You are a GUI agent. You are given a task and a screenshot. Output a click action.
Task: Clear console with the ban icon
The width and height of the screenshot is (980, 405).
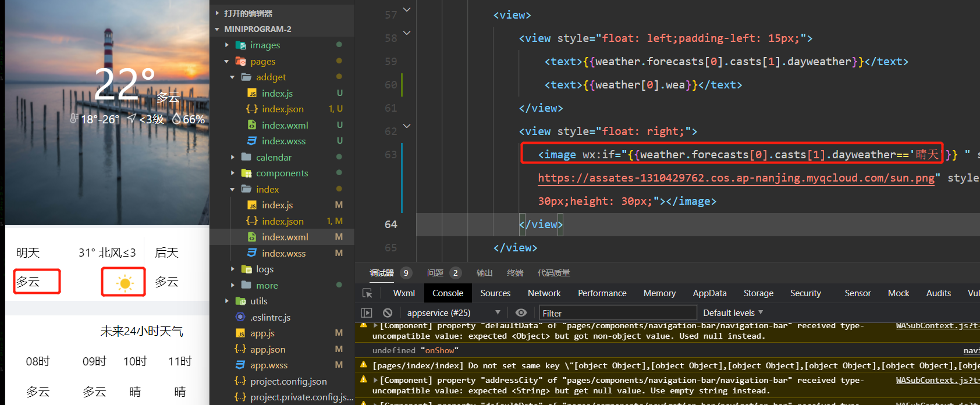pos(388,313)
